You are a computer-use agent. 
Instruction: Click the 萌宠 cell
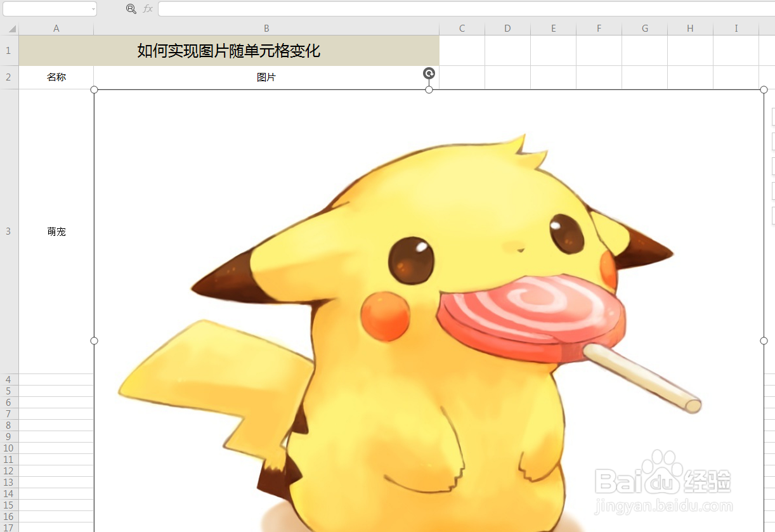point(56,231)
